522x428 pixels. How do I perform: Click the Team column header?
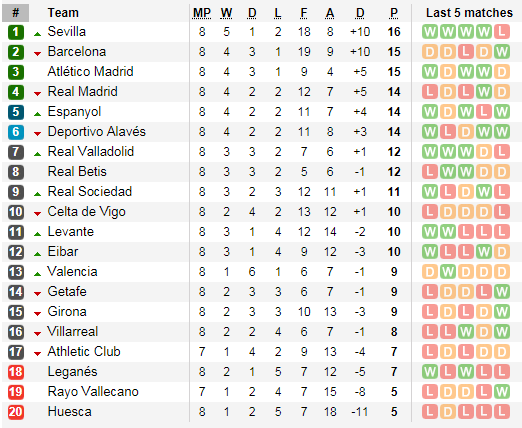click(63, 13)
